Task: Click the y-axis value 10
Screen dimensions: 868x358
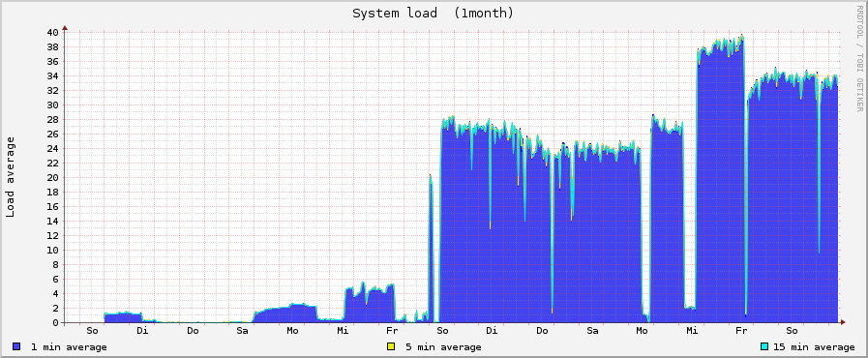Action: [52, 250]
